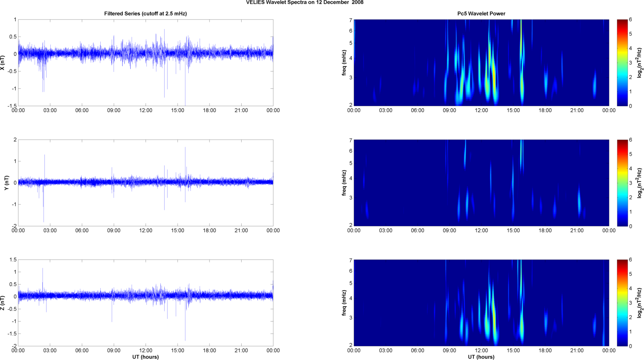Click the colorbar beside the X wavelet spectrogram
The image size is (644, 360).
click(622, 63)
